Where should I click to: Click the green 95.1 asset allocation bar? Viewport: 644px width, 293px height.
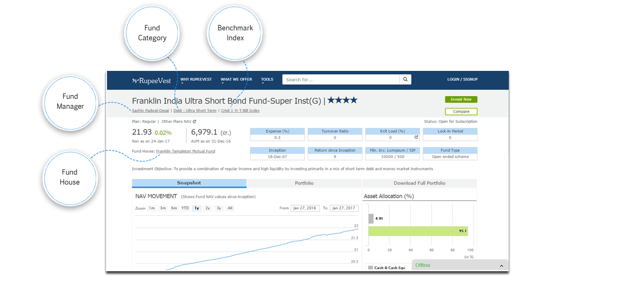(x=418, y=231)
